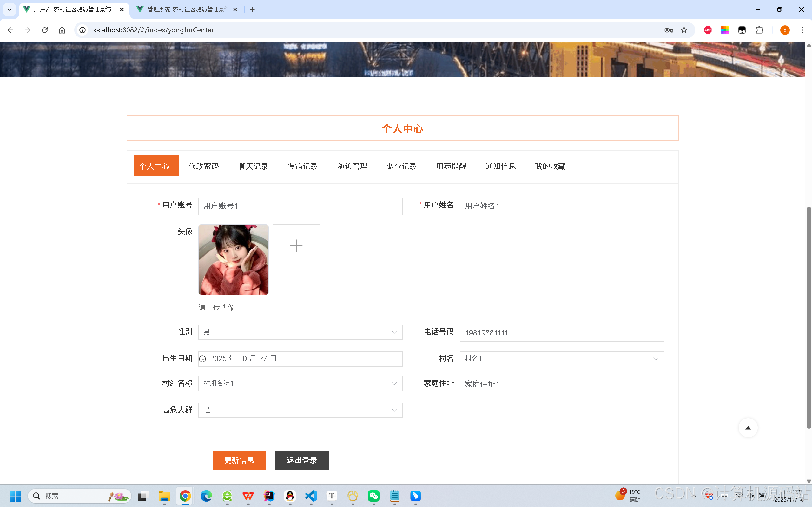The width and height of the screenshot is (812, 507).
Task: Open the Chrome profile avatar d
Action: 785,30
